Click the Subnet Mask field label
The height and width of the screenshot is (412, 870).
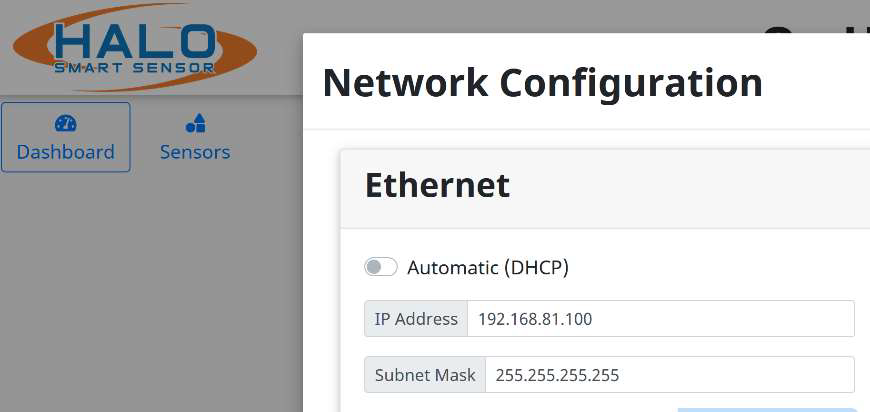tap(425, 375)
